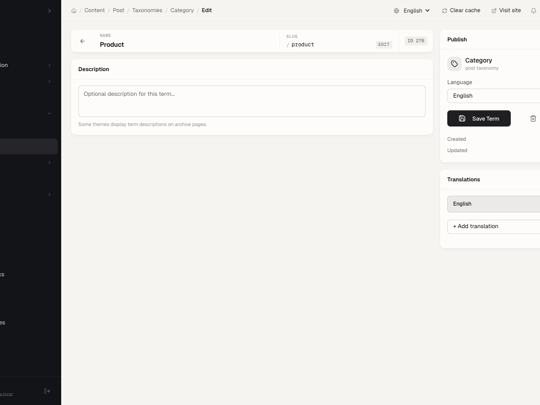Open the Post breadcrumb link
The height and width of the screenshot is (405, 540).
(118, 10)
